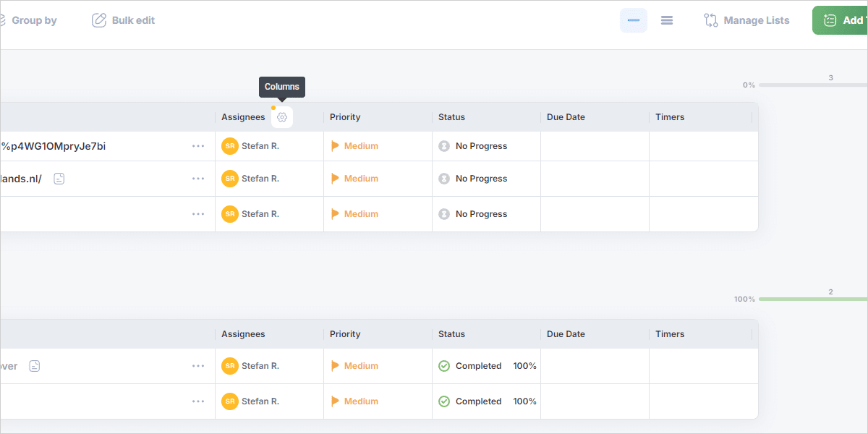Open Manage Lists

point(746,20)
